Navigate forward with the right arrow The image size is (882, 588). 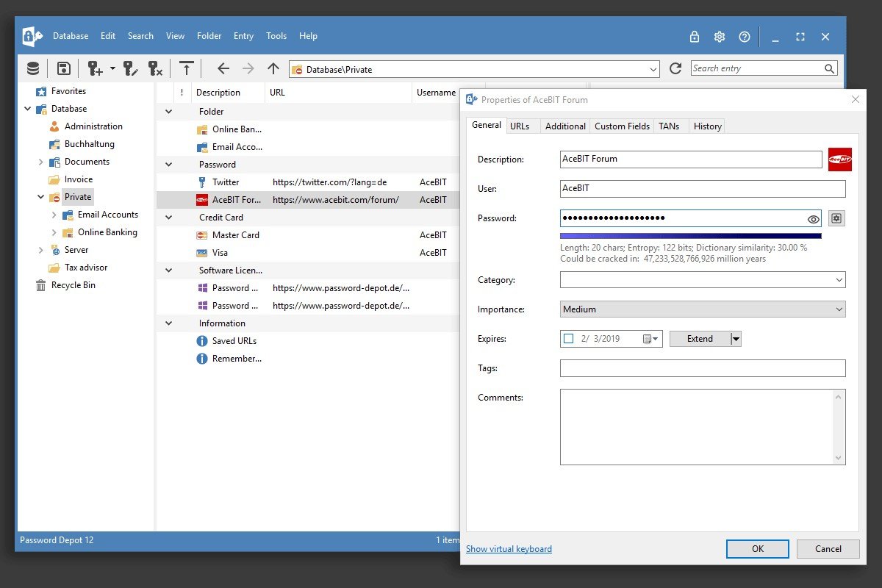tap(248, 68)
